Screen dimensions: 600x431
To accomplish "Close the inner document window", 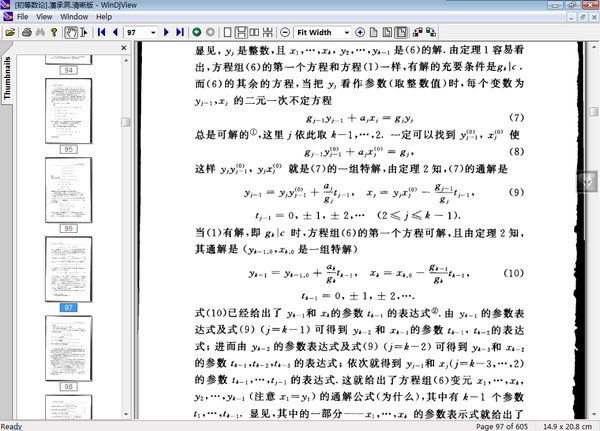I will pyautogui.click(x=595, y=17).
